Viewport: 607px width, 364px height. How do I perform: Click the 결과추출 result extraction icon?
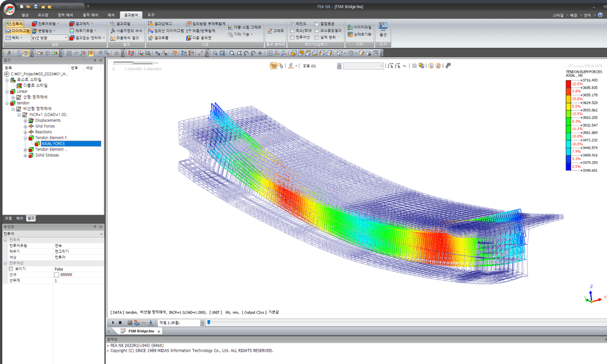pyautogui.click(x=158, y=38)
